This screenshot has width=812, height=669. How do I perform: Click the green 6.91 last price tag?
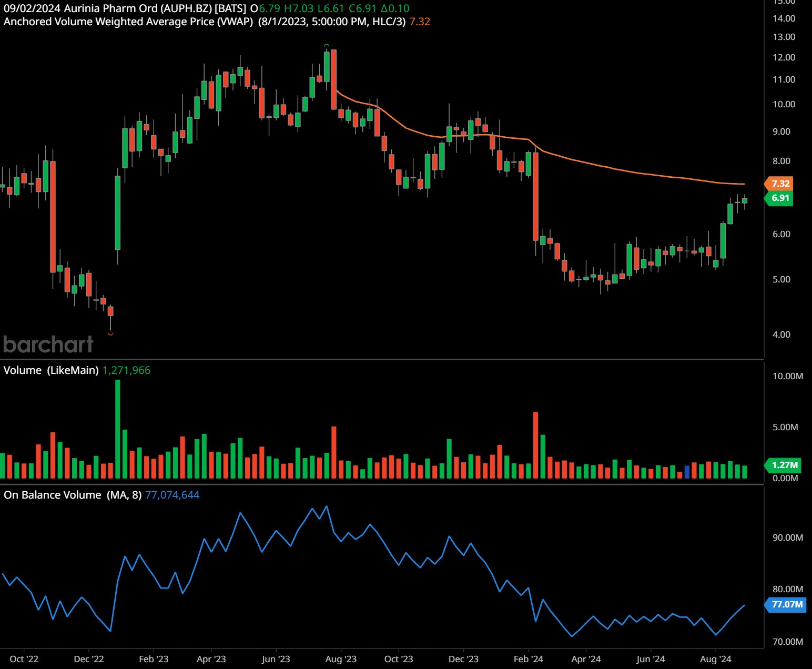(x=779, y=198)
